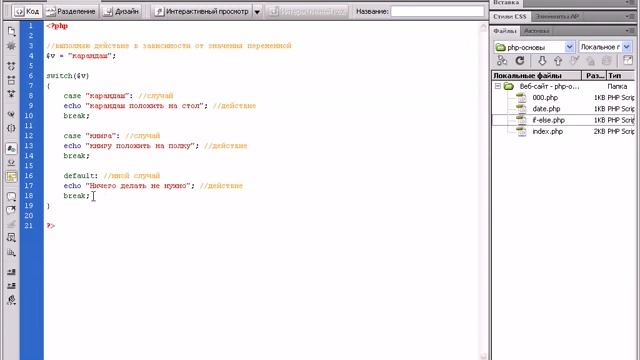The height and width of the screenshot is (360, 640).
Task: Collapse Веб-сайт root folder tree
Action: pyautogui.click(x=498, y=86)
